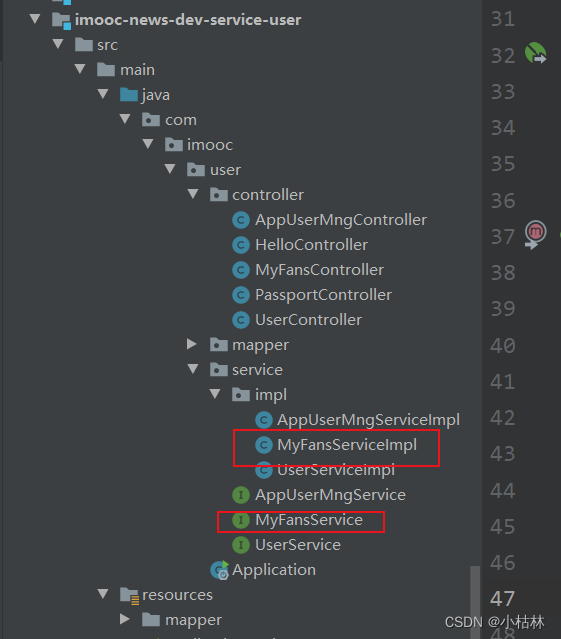This screenshot has height=639, width=561.
Task: Click the interface icon of UserService
Action: coord(241,545)
